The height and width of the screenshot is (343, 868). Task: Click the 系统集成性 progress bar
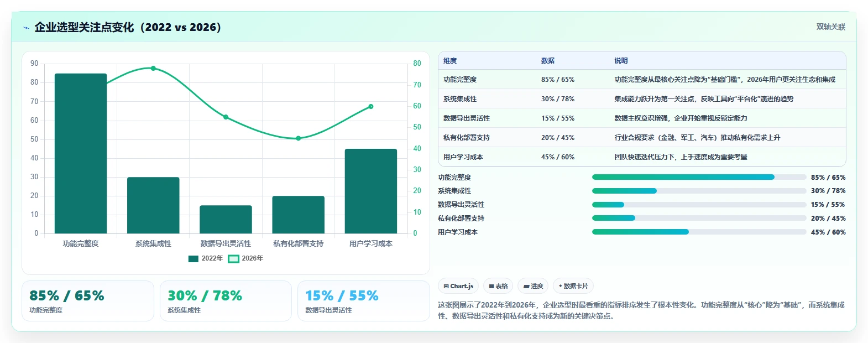click(699, 191)
